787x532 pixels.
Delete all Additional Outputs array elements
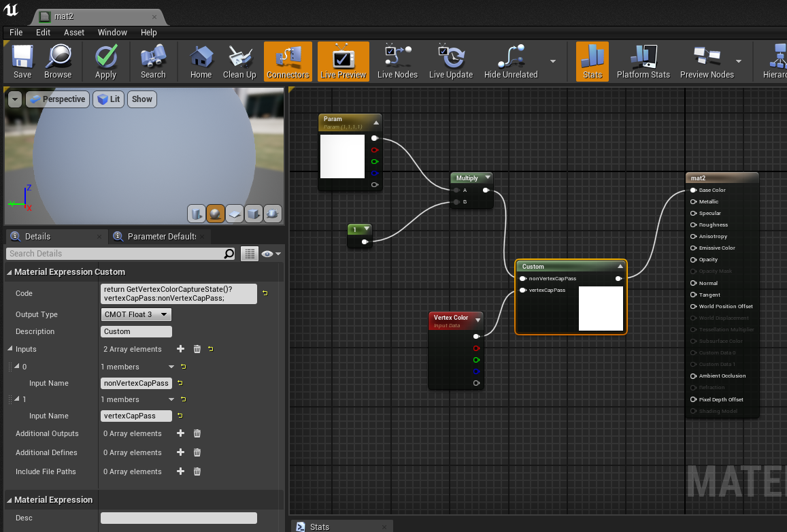(x=197, y=433)
